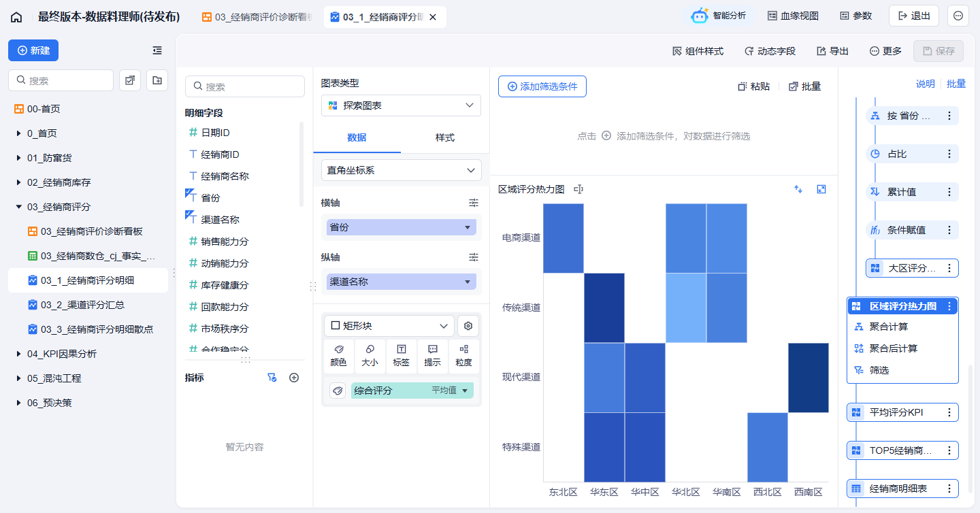Click the indicator filter icon beside 指标

[x=272, y=378]
